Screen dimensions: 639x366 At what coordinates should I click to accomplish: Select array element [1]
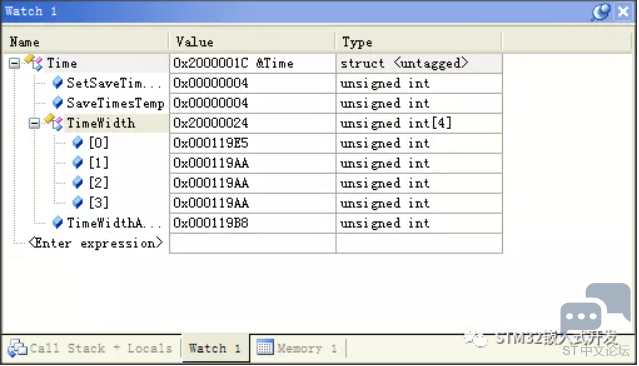coord(99,163)
